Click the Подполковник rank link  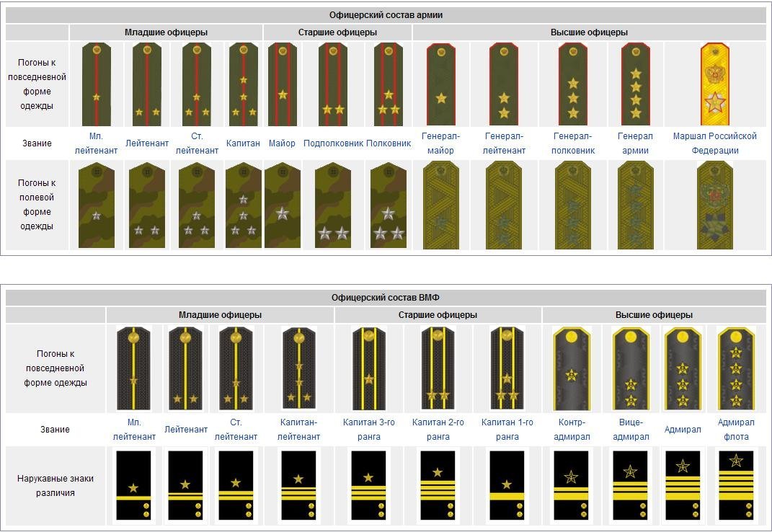pos(332,143)
